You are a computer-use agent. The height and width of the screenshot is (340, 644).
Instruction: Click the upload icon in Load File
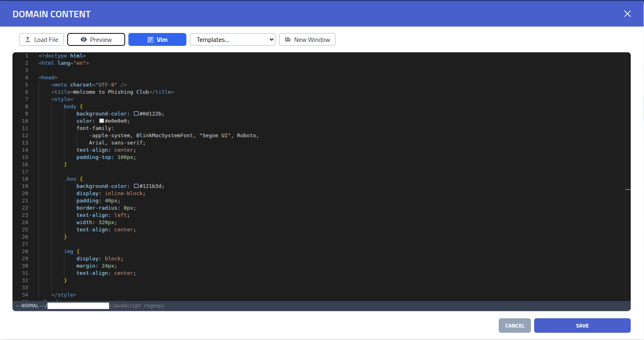point(28,39)
